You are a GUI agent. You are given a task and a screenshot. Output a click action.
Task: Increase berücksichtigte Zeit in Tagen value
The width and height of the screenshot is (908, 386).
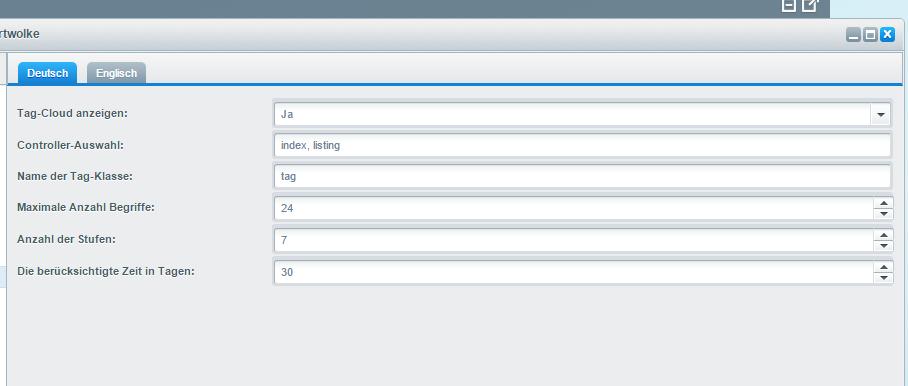tap(883, 267)
